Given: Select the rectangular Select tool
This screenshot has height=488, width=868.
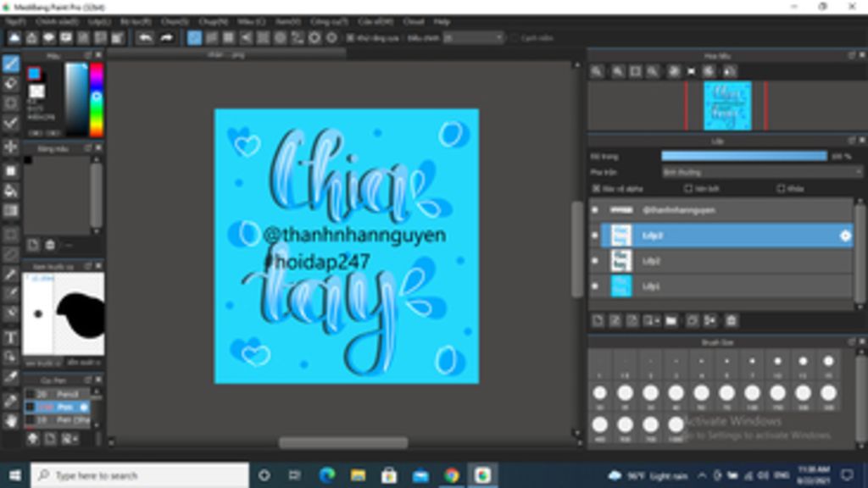Looking at the screenshot, I should (10, 235).
